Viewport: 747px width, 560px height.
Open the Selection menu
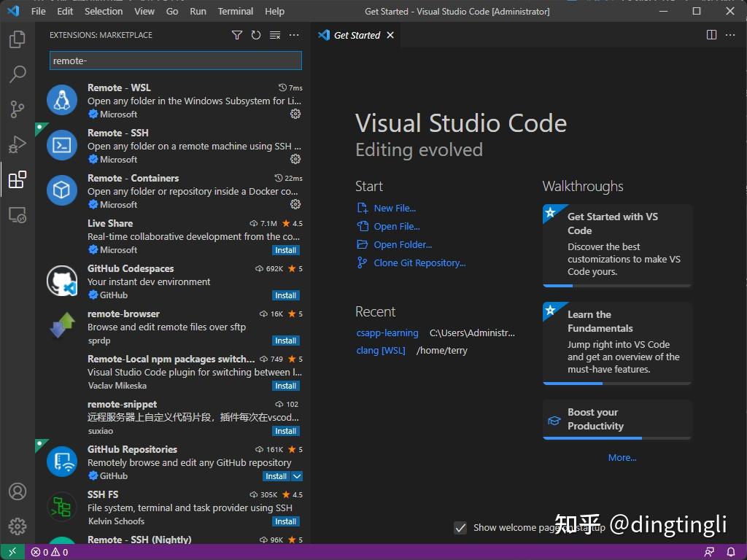[x=104, y=11]
